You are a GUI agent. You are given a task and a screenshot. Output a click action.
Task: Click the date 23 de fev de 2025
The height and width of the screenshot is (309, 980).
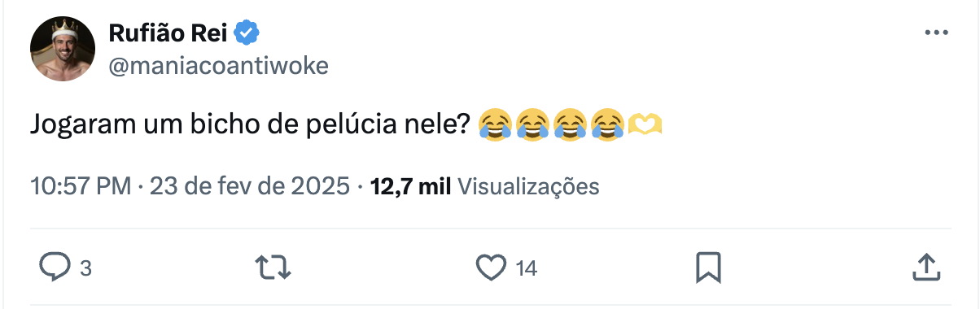coord(250,186)
